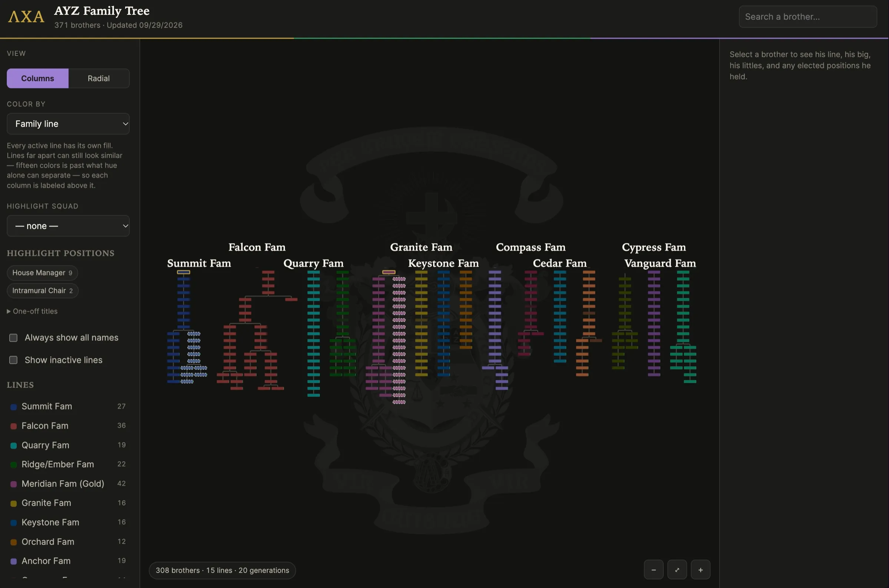The height and width of the screenshot is (588, 889).
Task: Click the Compass Fam column heading
Action: [530, 247]
